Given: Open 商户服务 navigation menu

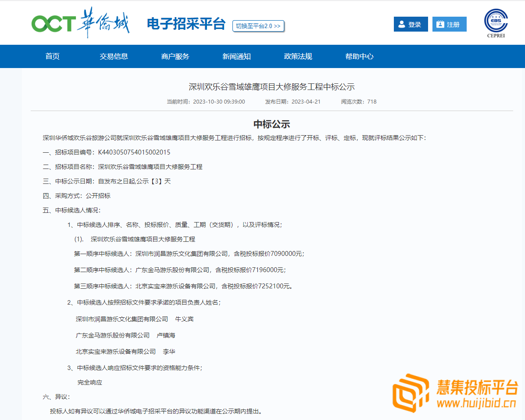Looking at the screenshot, I should click(175, 56).
